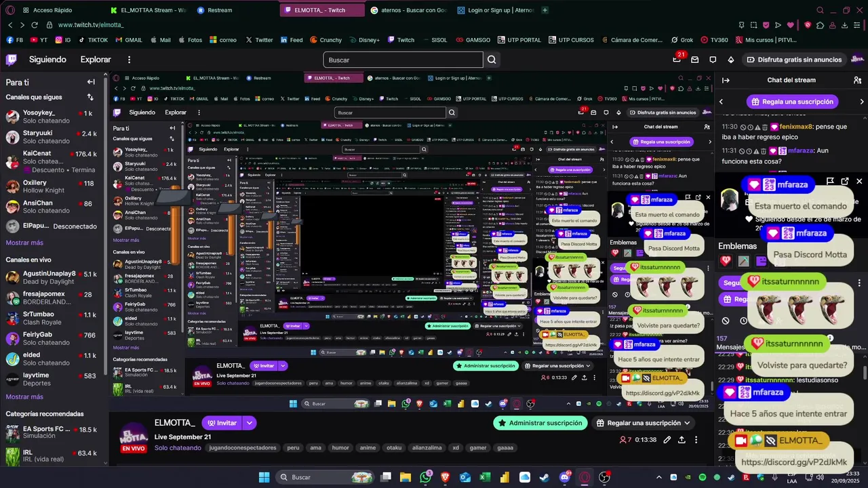
Task: Click Disfruta gratis sin anuncios
Action: (x=795, y=60)
